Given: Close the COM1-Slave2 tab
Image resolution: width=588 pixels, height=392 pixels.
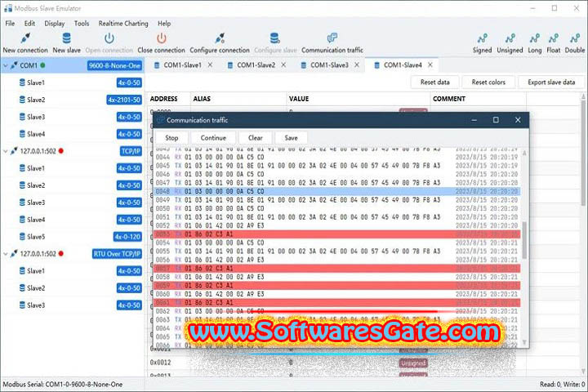Looking at the screenshot, I should point(283,65).
